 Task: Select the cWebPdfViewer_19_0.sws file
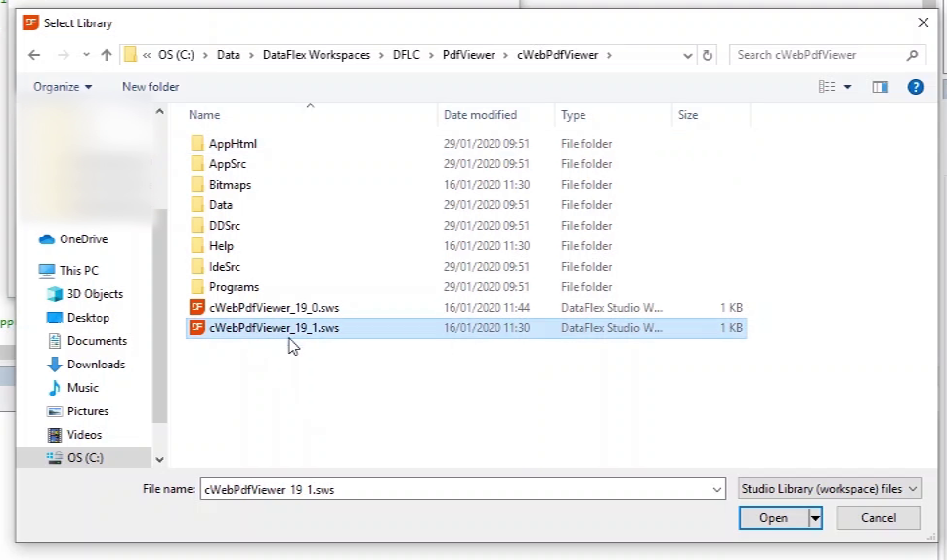tap(274, 308)
